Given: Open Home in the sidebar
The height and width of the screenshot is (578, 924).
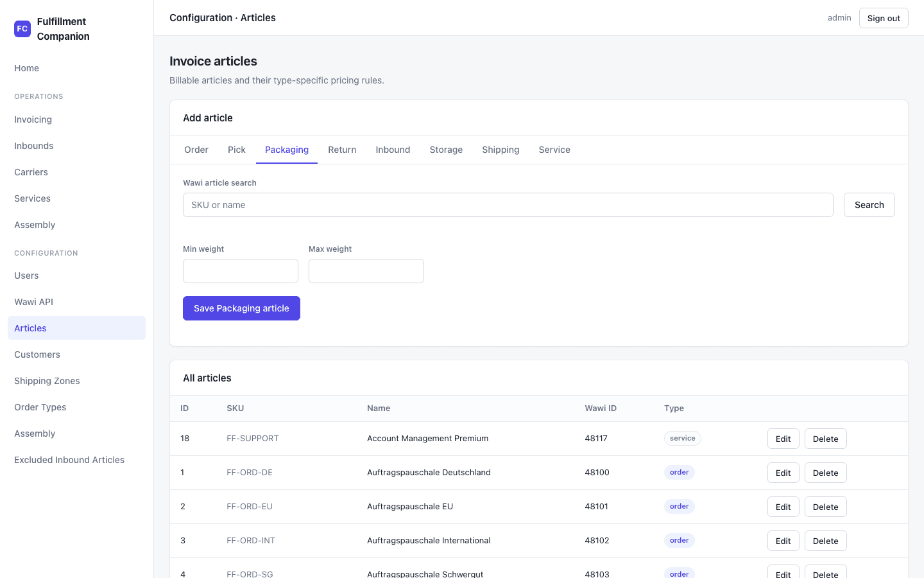Looking at the screenshot, I should pyautogui.click(x=76, y=68).
